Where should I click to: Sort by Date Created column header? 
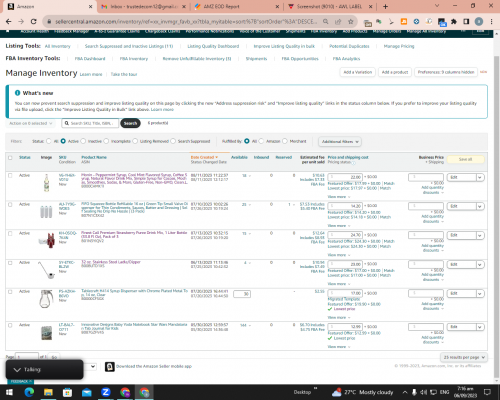tap(204, 157)
